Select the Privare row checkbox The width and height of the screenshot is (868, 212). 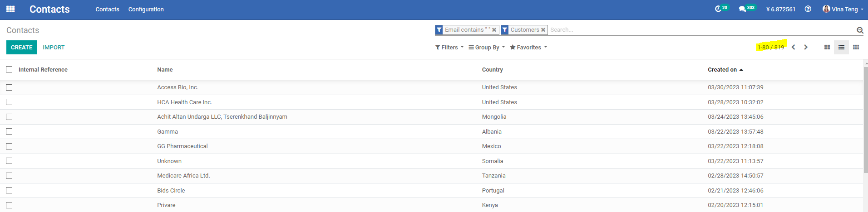click(9, 205)
